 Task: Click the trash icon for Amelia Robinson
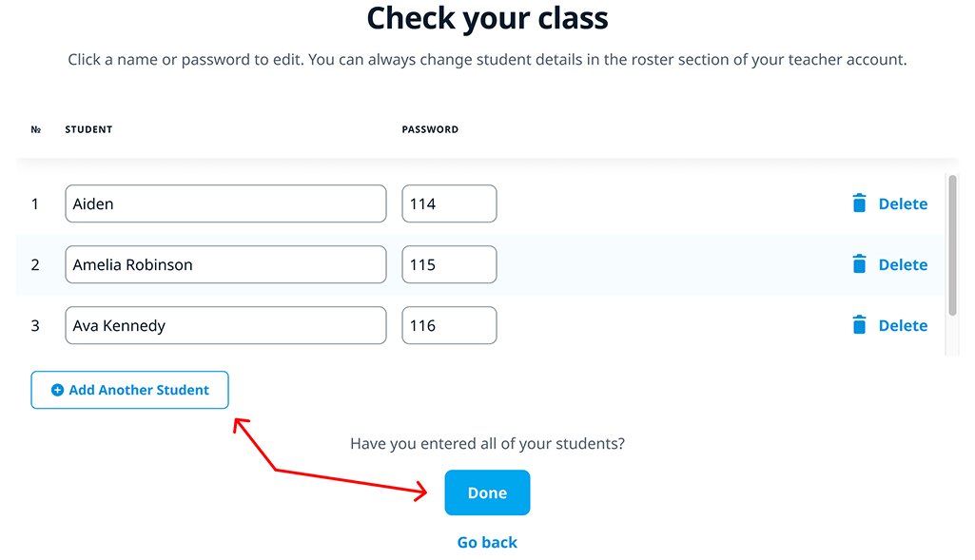[859, 264]
